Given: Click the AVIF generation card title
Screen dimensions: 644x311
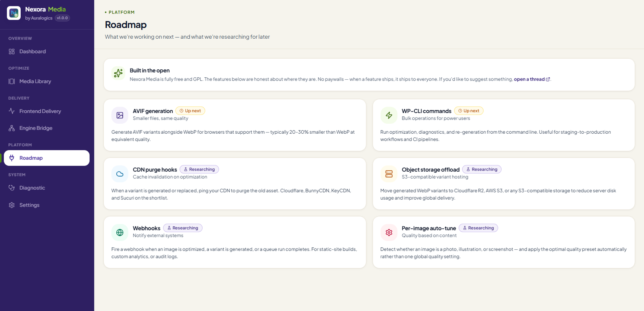Looking at the screenshot, I should point(153,111).
